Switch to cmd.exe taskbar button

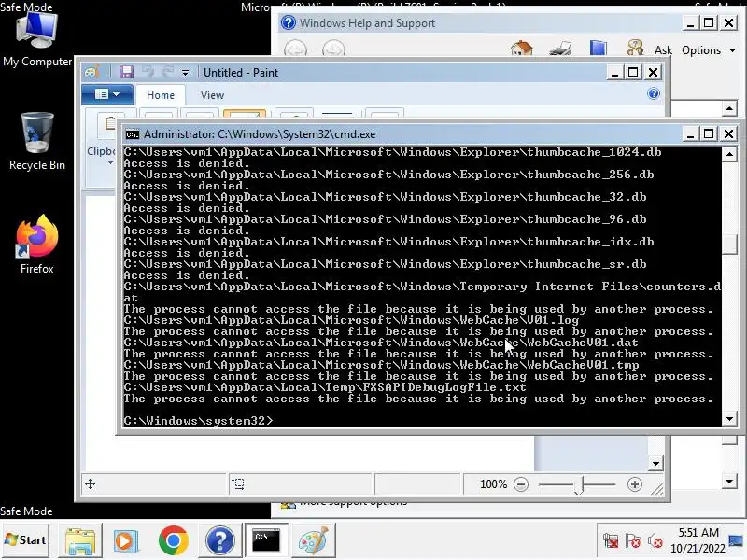click(266, 540)
